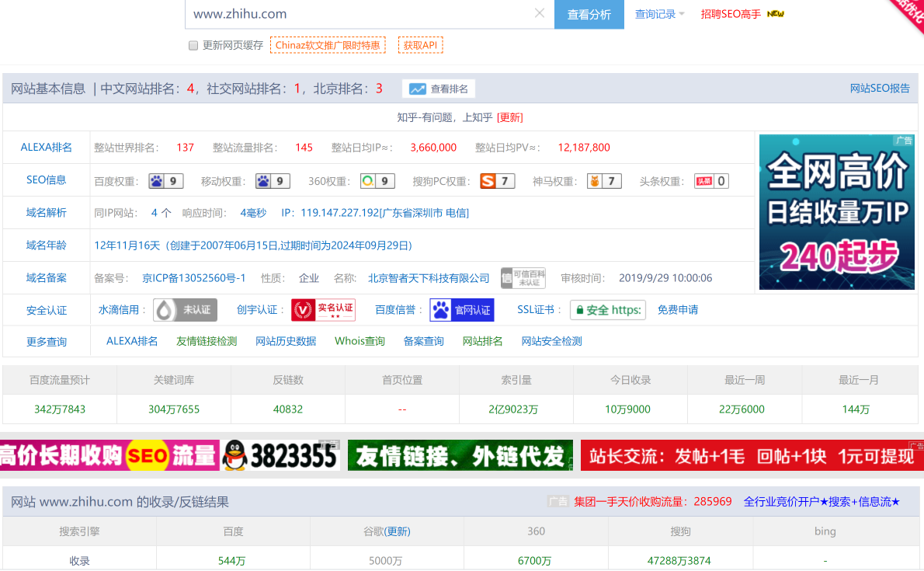Click the 可信百科 未认证 badge

pyautogui.click(x=523, y=278)
